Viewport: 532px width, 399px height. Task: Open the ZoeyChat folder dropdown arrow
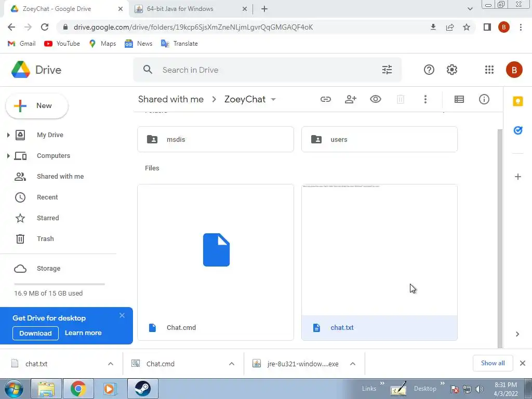[x=273, y=99]
